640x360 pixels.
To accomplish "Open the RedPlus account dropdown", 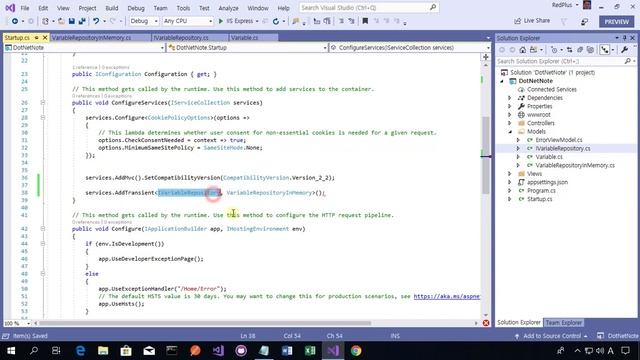I will 565,5.
